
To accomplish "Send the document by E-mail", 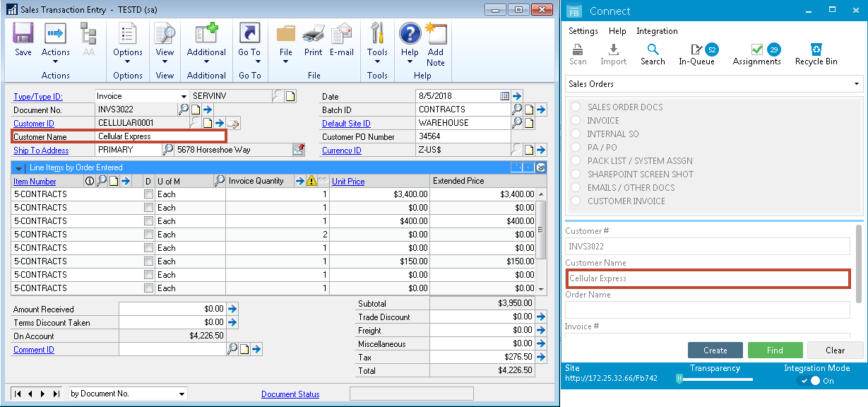I will coord(342,40).
